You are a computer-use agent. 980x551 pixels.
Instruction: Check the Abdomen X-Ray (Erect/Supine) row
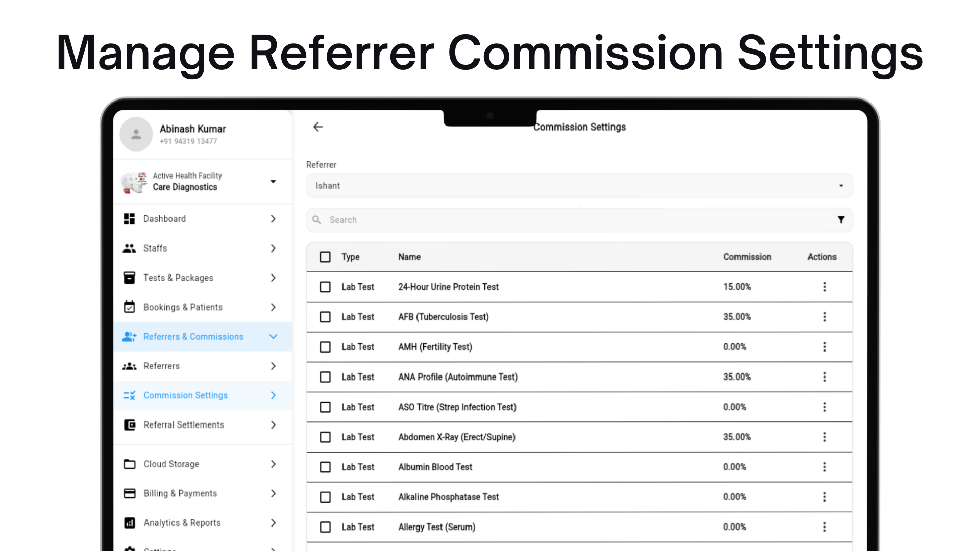click(x=325, y=437)
